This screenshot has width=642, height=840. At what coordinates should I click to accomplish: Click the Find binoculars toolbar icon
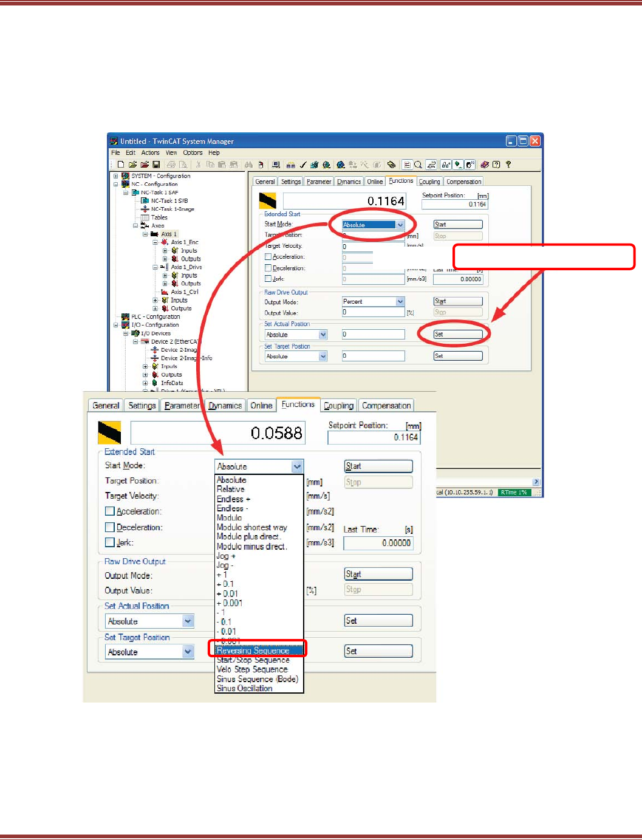click(248, 164)
